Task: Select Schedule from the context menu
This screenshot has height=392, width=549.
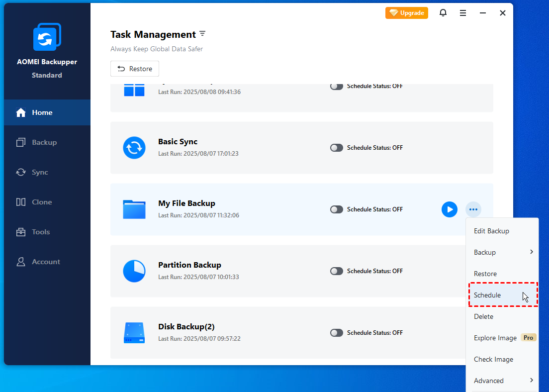Action: tap(488, 295)
